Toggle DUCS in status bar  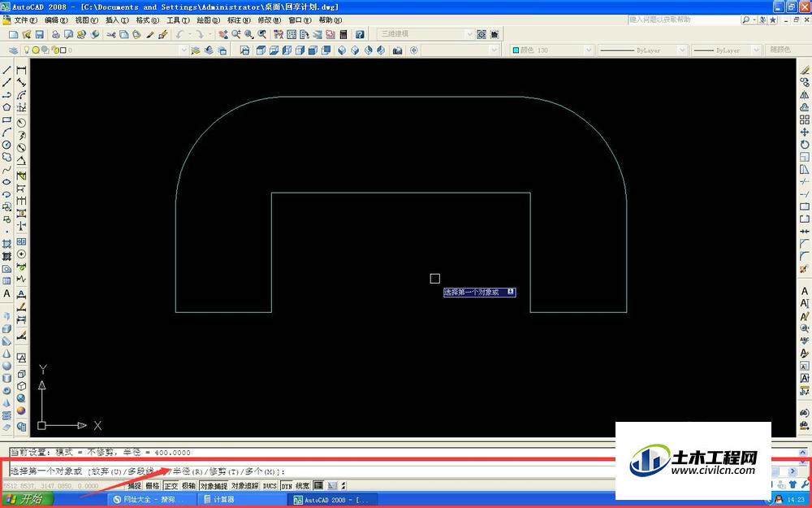coord(270,486)
